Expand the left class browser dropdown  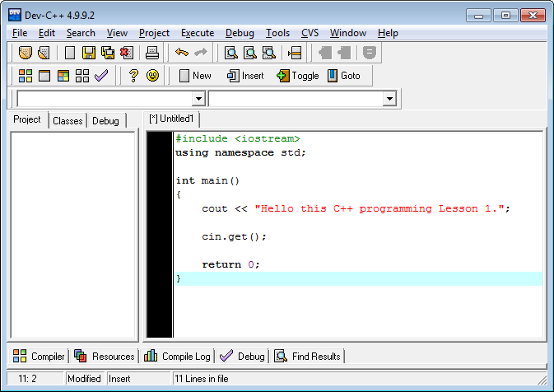pyautogui.click(x=199, y=99)
